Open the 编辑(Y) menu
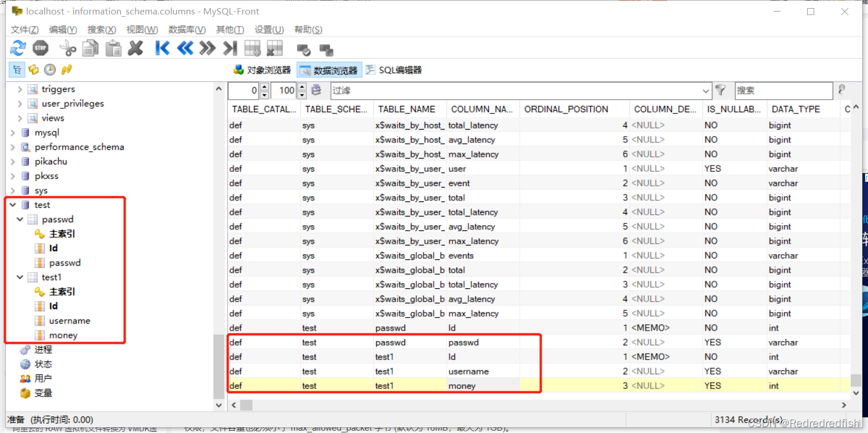This screenshot has width=868, height=433. [x=63, y=30]
